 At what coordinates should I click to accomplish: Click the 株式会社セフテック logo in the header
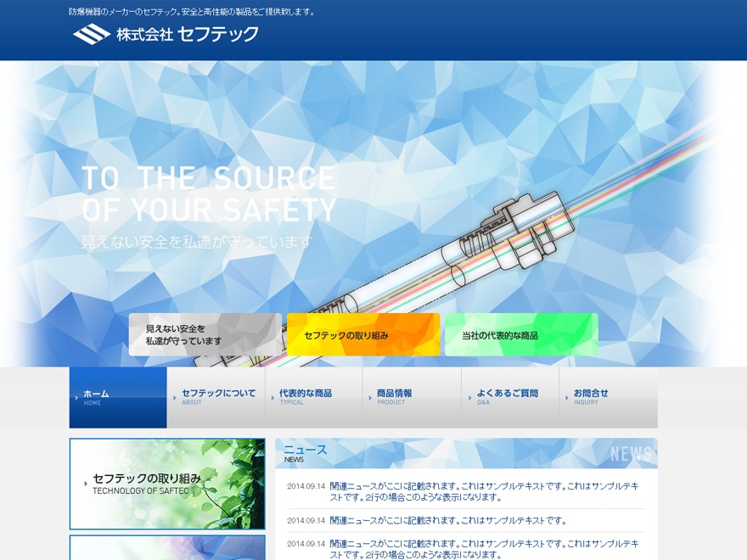click(x=166, y=34)
